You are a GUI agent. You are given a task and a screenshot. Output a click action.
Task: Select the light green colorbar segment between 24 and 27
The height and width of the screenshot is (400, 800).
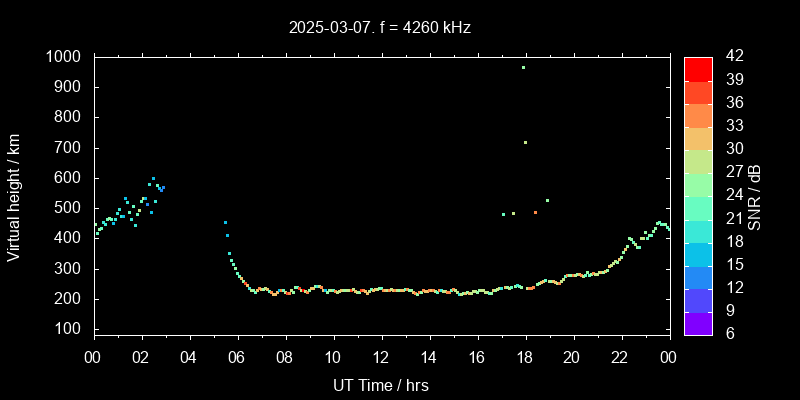point(698,184)
